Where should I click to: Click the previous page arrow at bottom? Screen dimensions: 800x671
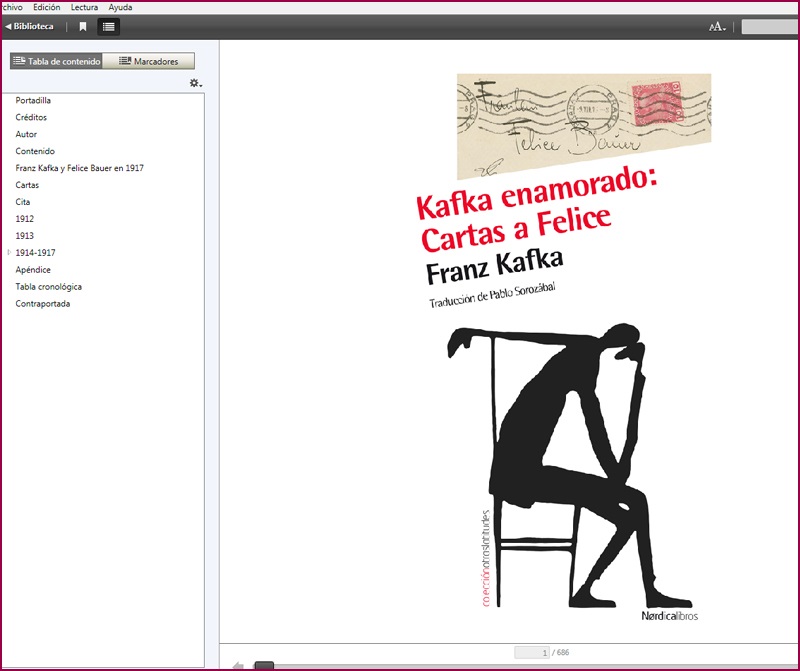tap(238, 665)
